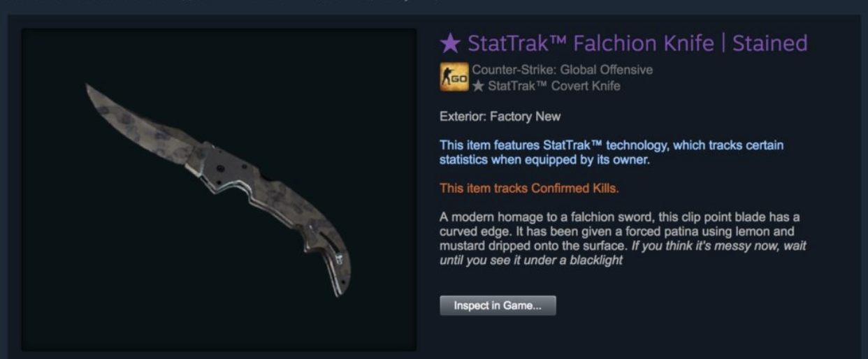This screenshot has width=868, height=359.
Task: Click the Exterior label text
Action: [x=463, y=117]
